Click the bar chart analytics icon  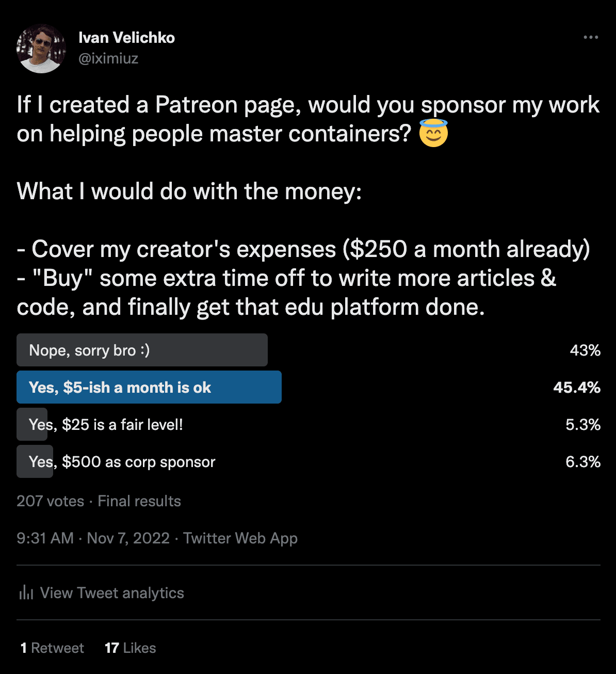tap(26, 592)
